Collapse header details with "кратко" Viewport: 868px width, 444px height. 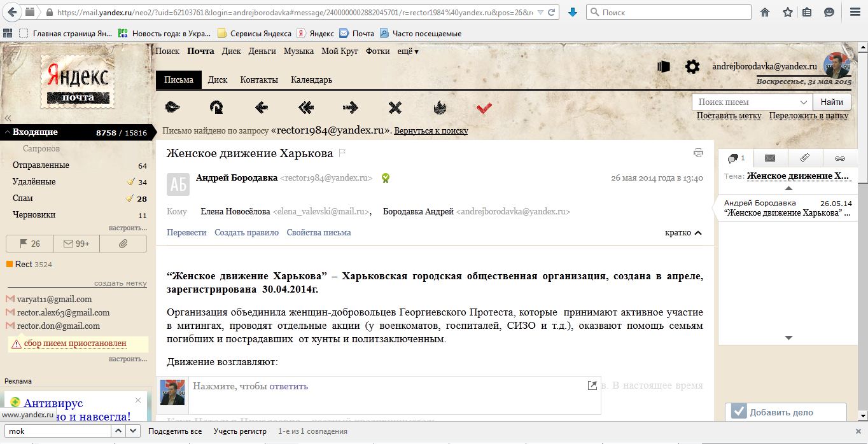[683, 233]
